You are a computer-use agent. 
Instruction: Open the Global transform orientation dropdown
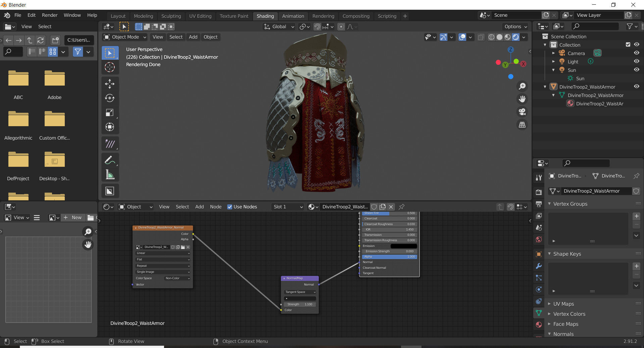click(x=279, y=27)
